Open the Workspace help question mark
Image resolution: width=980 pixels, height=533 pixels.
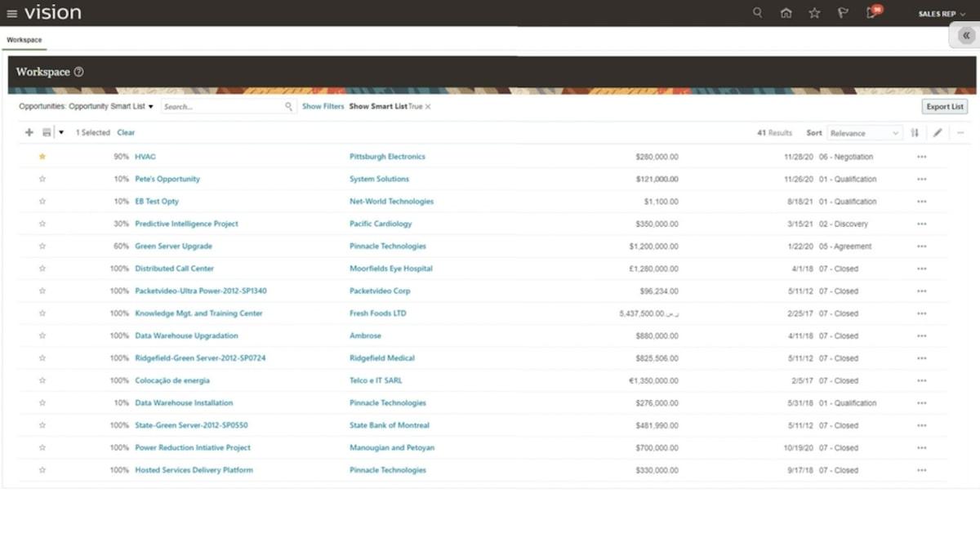coord(78,72)
